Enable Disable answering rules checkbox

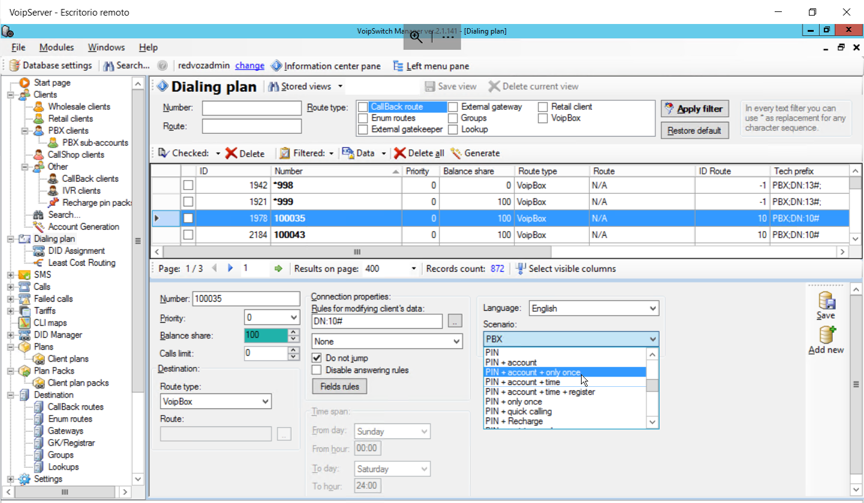(x=317, y=370)
